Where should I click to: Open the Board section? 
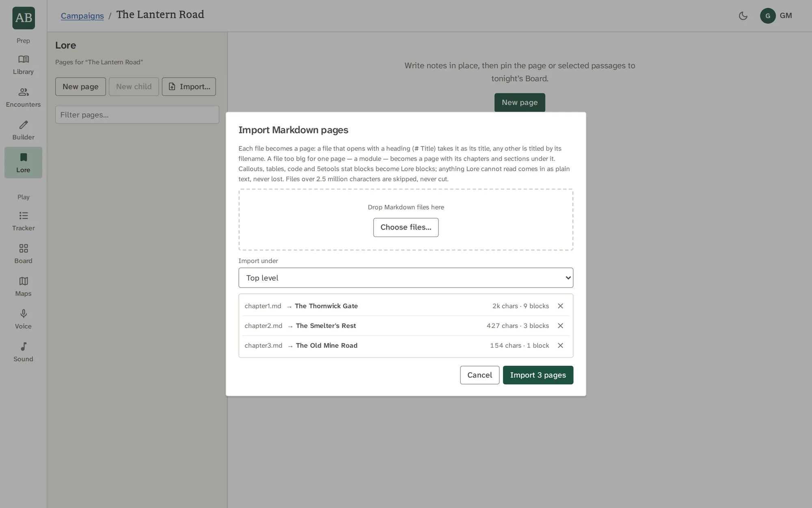tap(23, 254)
